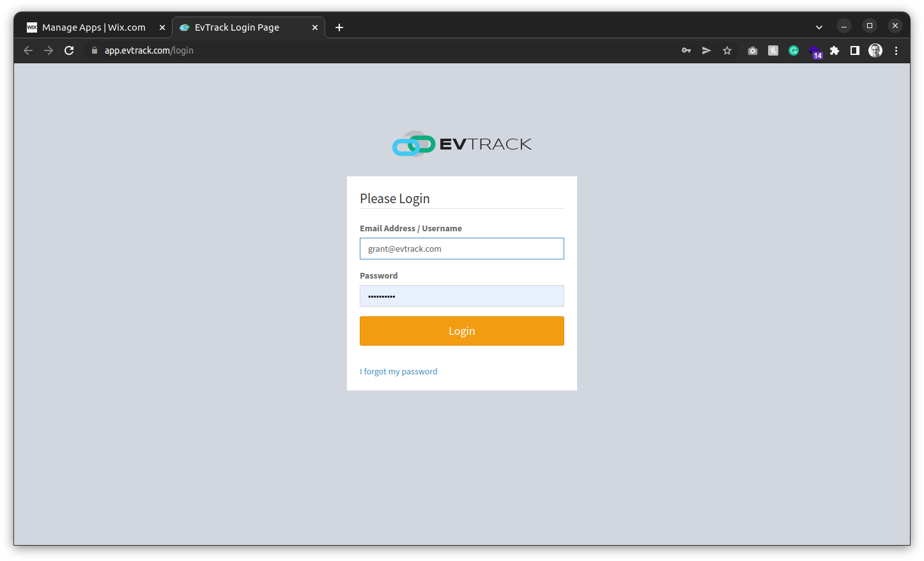Open saved passwords key icon

(686, 50)
